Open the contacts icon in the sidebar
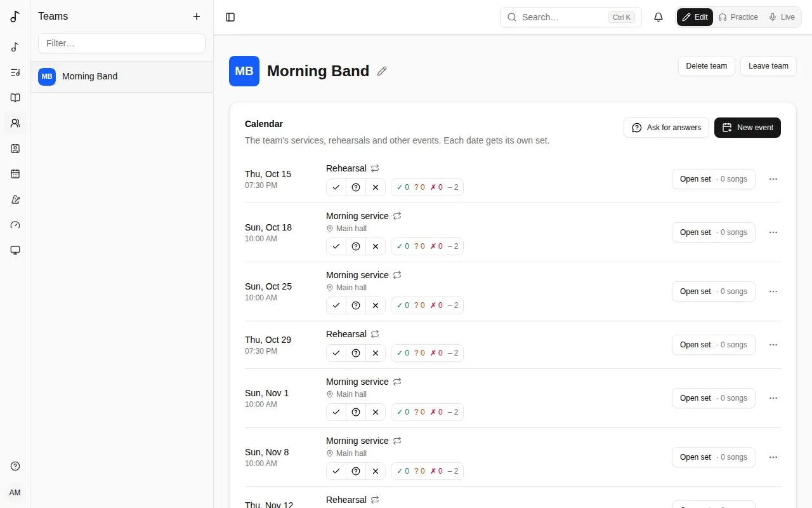812x508 pixels. (15, 149)
